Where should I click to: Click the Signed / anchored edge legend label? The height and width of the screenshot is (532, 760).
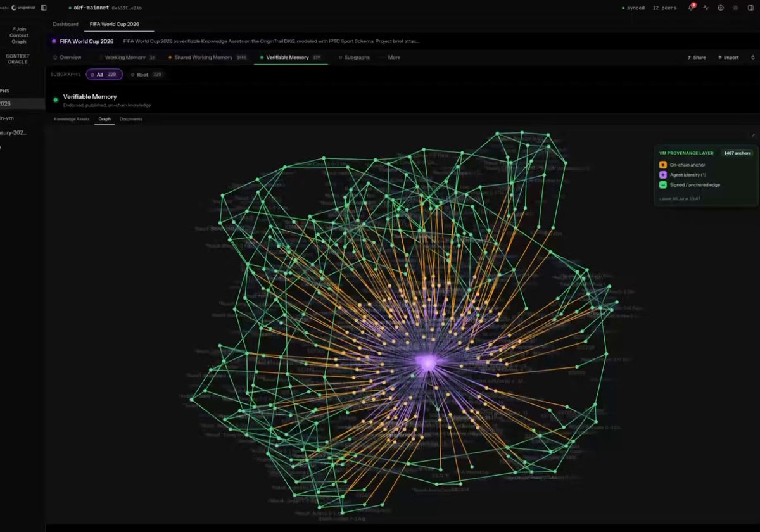point(695,185)
